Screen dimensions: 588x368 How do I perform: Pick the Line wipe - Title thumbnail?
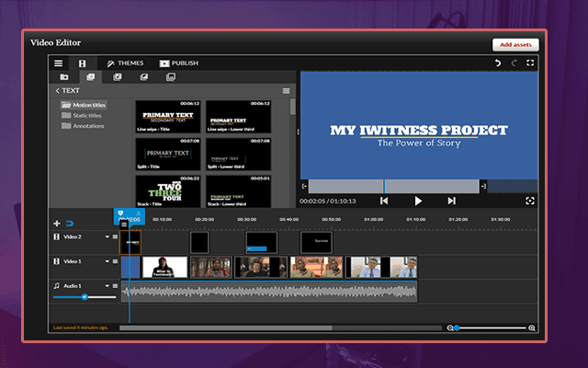[168, 117]
